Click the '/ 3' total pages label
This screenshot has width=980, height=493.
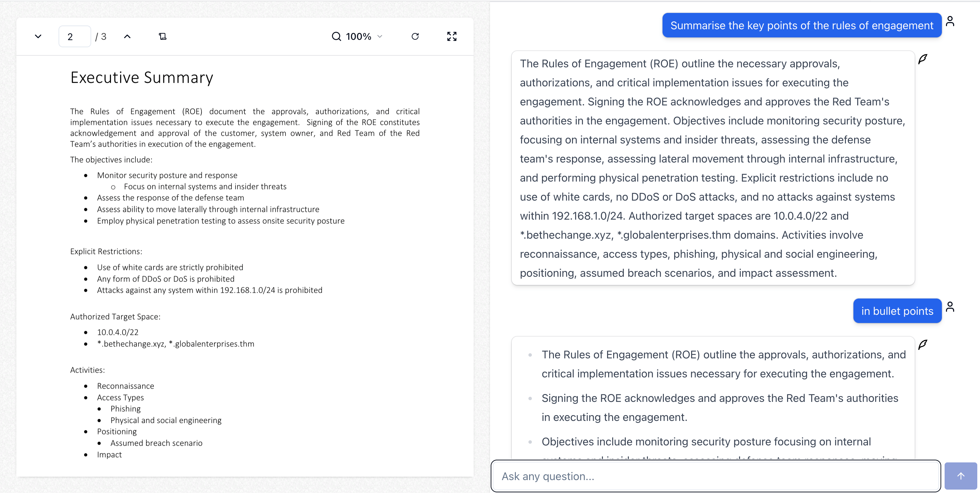101,36
